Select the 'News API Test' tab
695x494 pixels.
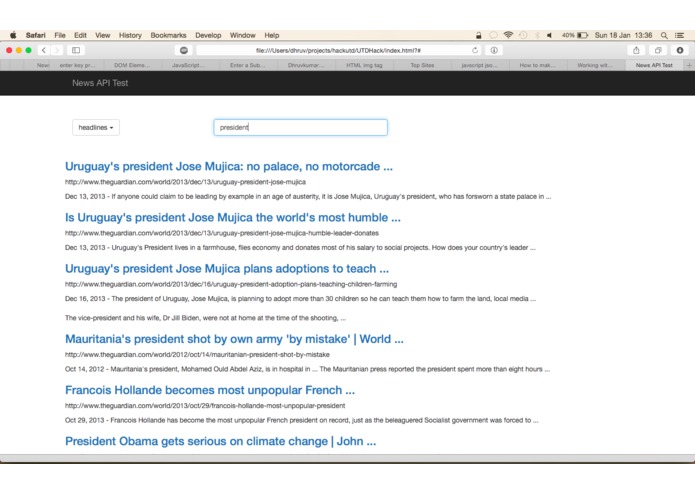(x=654, y=65)
